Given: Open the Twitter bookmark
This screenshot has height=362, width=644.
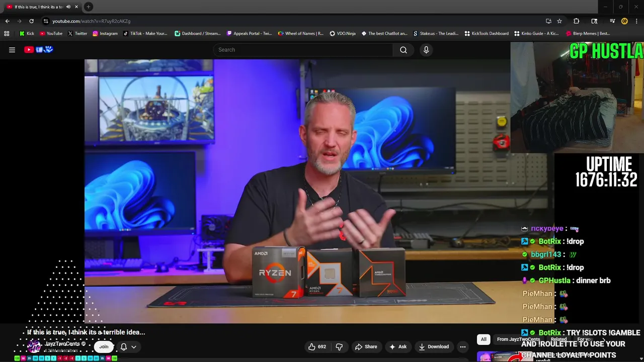Looking at the screenshot, I should (x=77, y=34).
